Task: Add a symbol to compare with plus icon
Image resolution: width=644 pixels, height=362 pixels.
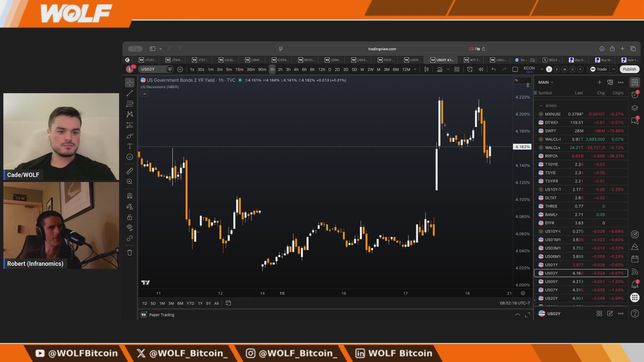Action: click(x=180, y=69)
